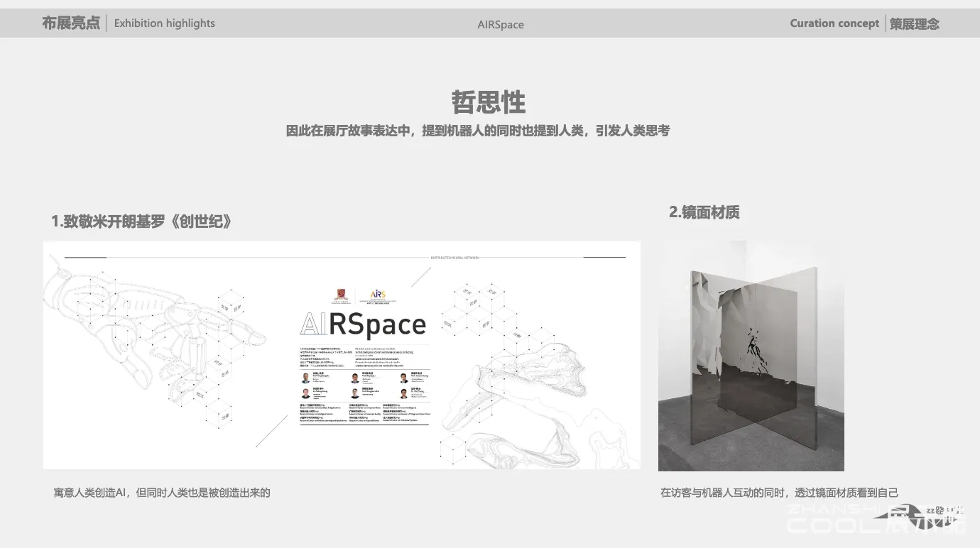Click the large AIRSpace logo in the graphic

(364, 324)
